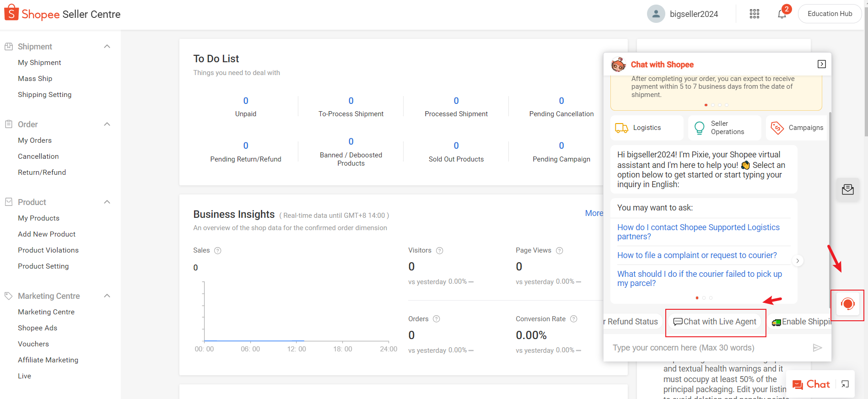Screen dimensions: 868x399
Task: Click the Sales help question mark icon
Action: coord(218,251)
